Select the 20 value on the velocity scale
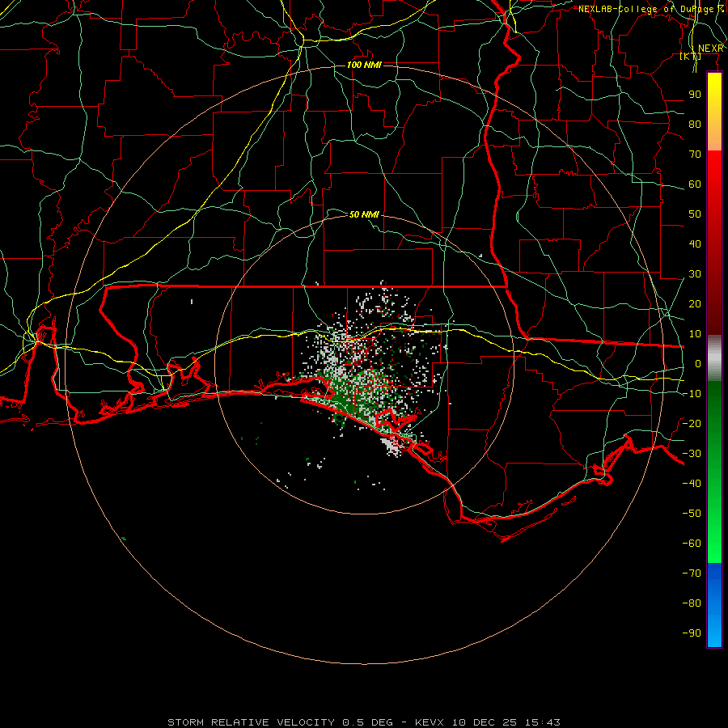728x728 pixels. tap(695, 303)
